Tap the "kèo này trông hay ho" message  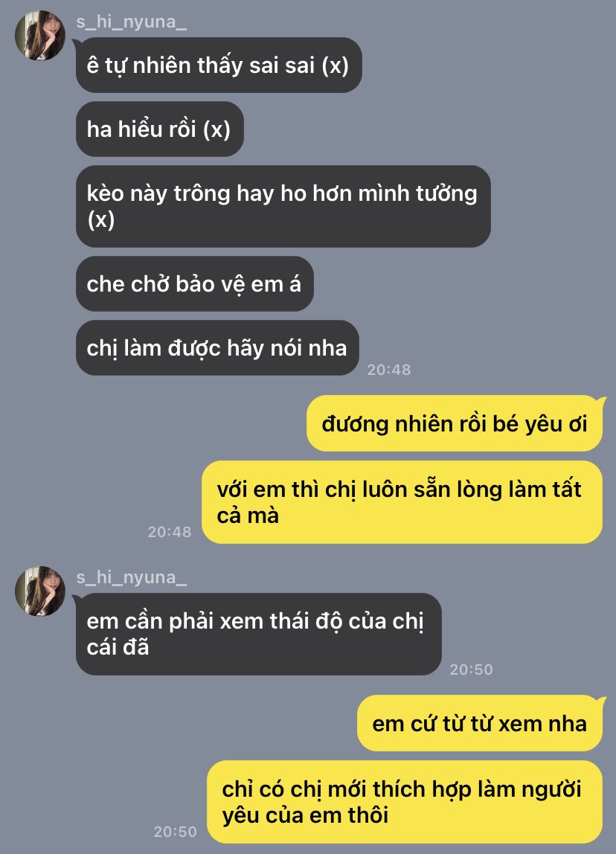[283, 206]
